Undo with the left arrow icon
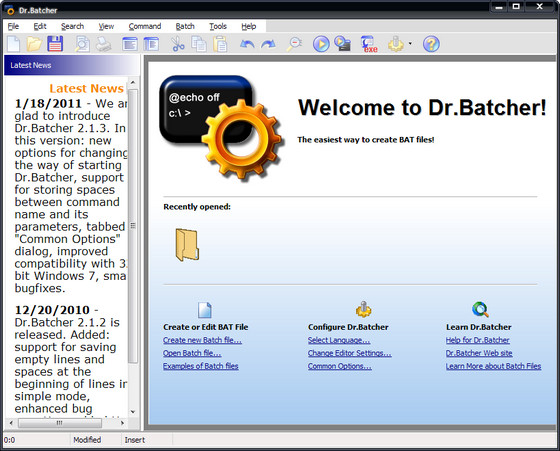Image resolution: width=560 pixels, height=451 pixels. pos(247,44)
